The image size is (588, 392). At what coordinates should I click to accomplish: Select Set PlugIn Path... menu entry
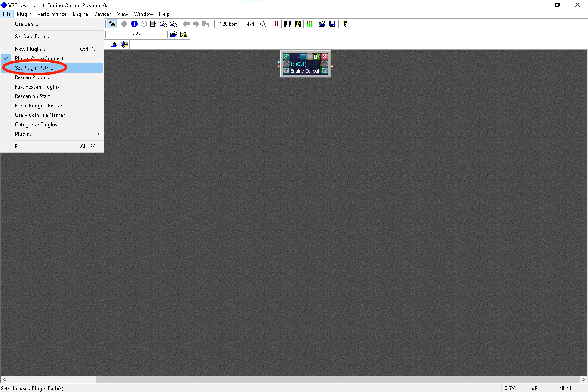coord(52,68)
